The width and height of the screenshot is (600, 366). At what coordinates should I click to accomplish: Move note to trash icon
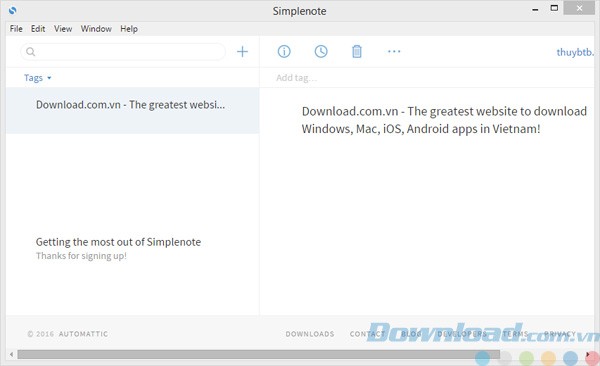pos(357,51)
